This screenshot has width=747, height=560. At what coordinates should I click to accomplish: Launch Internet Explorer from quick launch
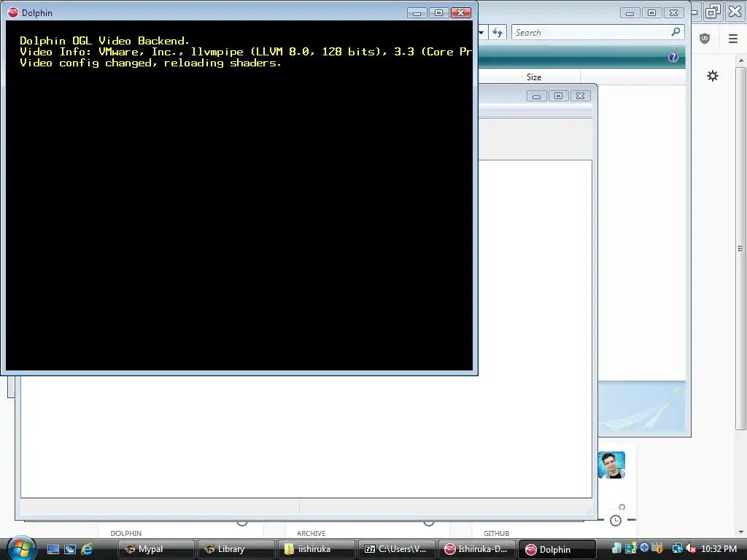tap(88, 549)
